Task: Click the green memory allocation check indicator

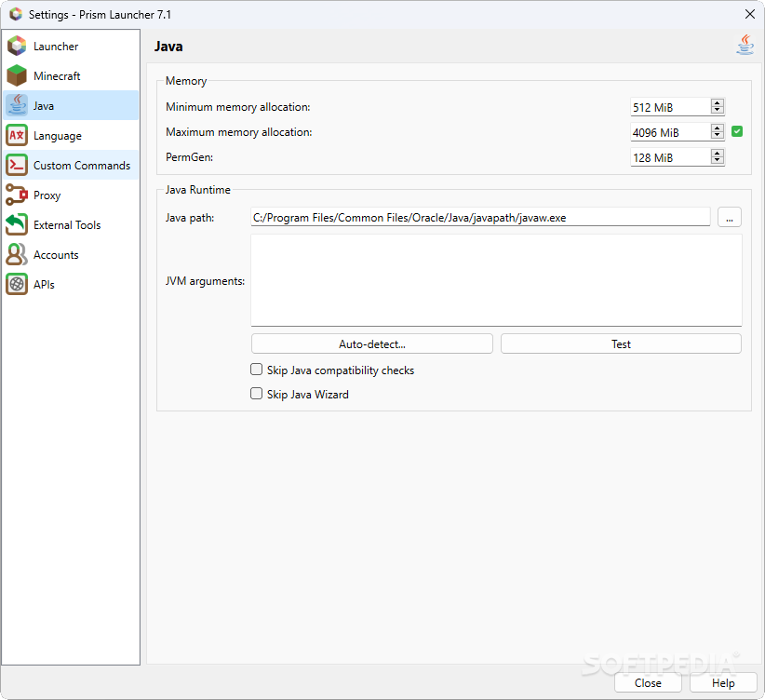Action: 737,131
